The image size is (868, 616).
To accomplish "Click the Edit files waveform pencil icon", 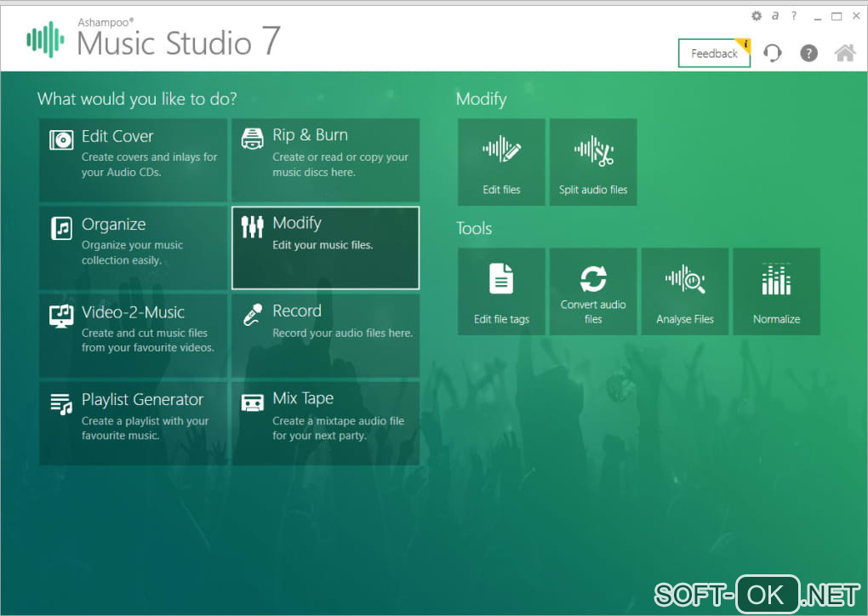I will [501, 149].
